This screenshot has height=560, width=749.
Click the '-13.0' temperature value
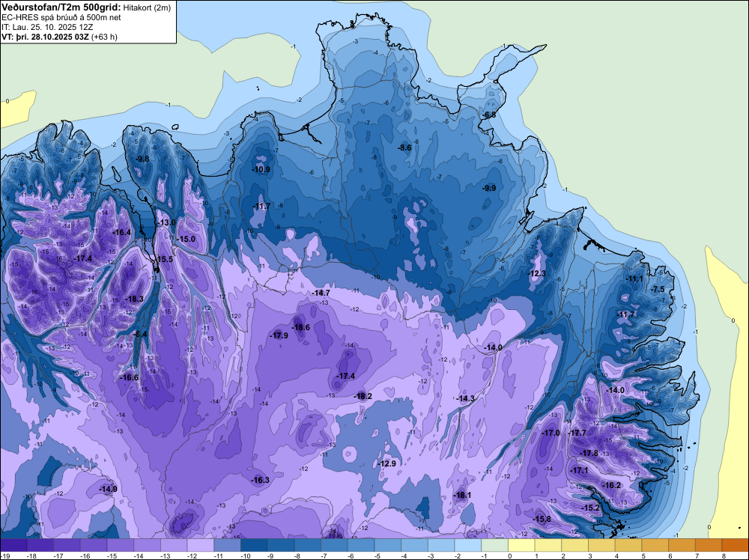click(167, 223)
